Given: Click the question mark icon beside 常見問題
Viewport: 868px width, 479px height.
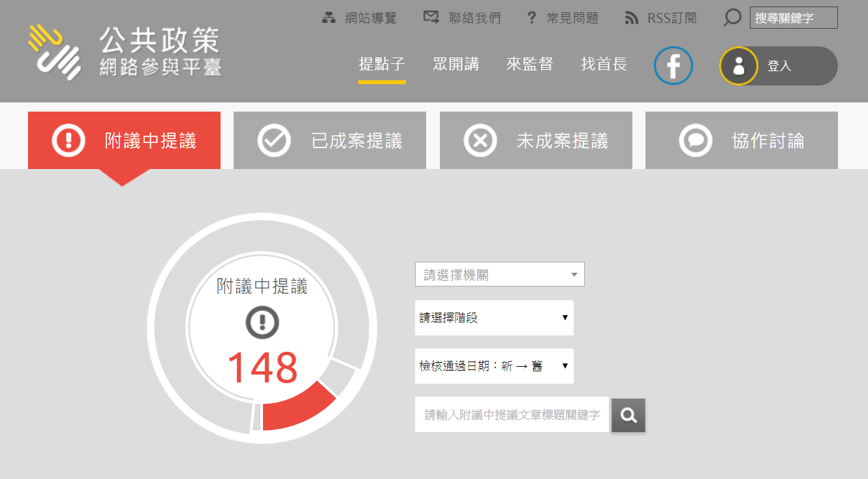Looking at the screenshot, I should tap(532, 18).
